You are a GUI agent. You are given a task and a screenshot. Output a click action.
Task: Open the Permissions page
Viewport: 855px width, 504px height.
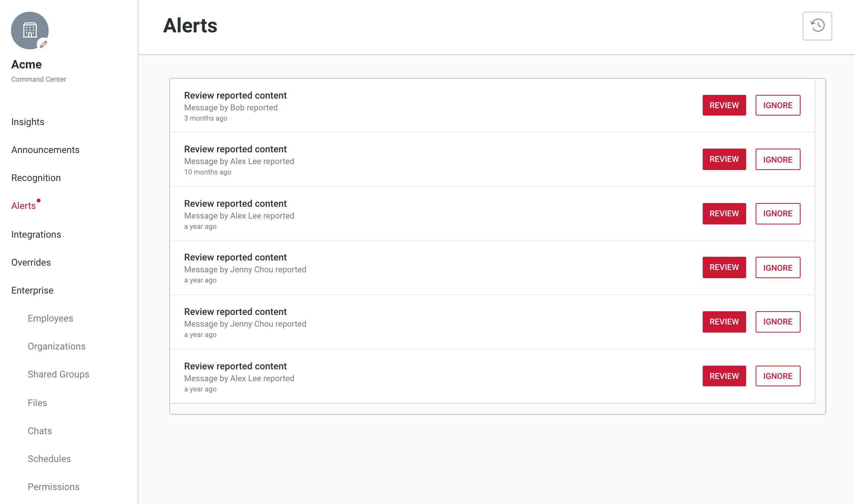click(x=54, y=487)
